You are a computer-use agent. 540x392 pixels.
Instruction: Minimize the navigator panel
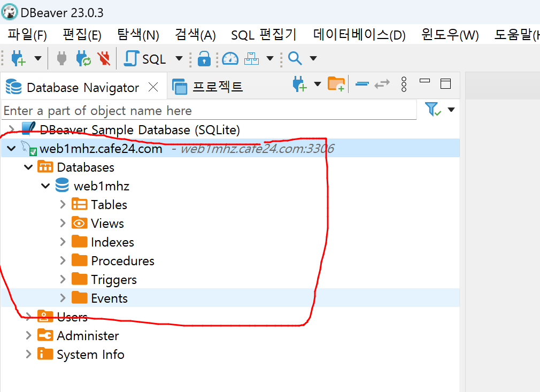tap(425, 81)
